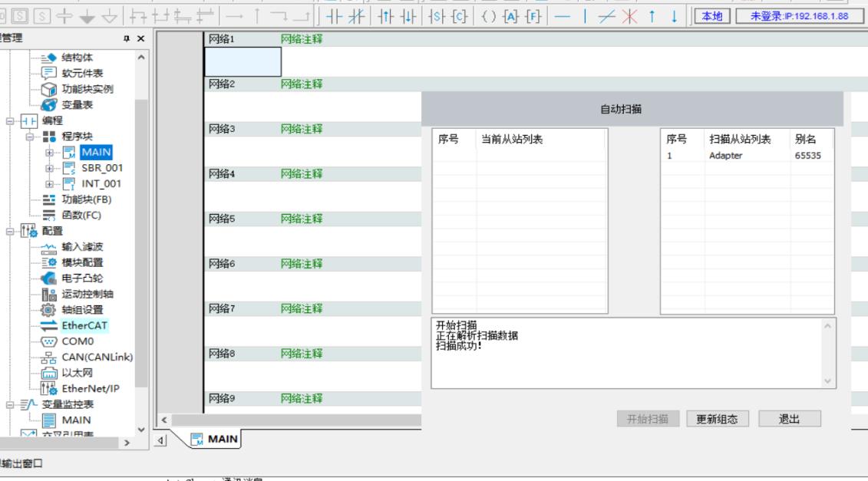Screen dimensions: 868x481
Task: Insert the [A] application instruction
Action: pyautogui.click(x=510, y=16)
